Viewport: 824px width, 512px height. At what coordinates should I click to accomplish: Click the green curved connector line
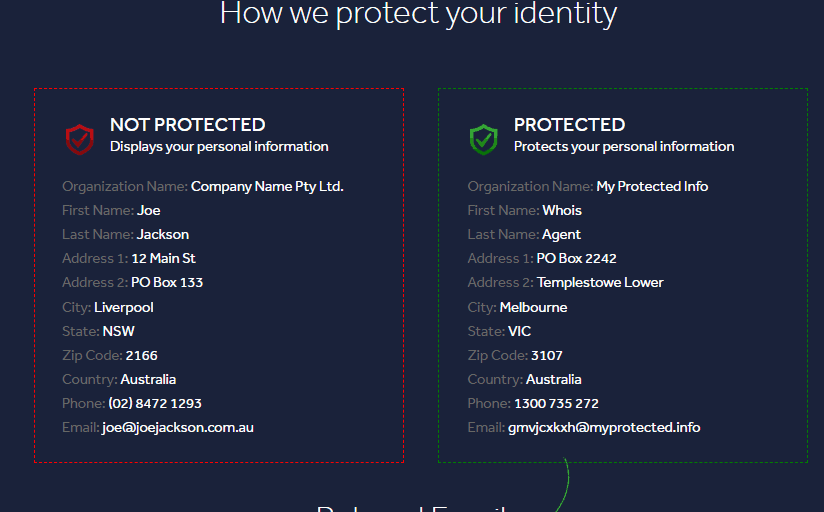tap(563, 485)
